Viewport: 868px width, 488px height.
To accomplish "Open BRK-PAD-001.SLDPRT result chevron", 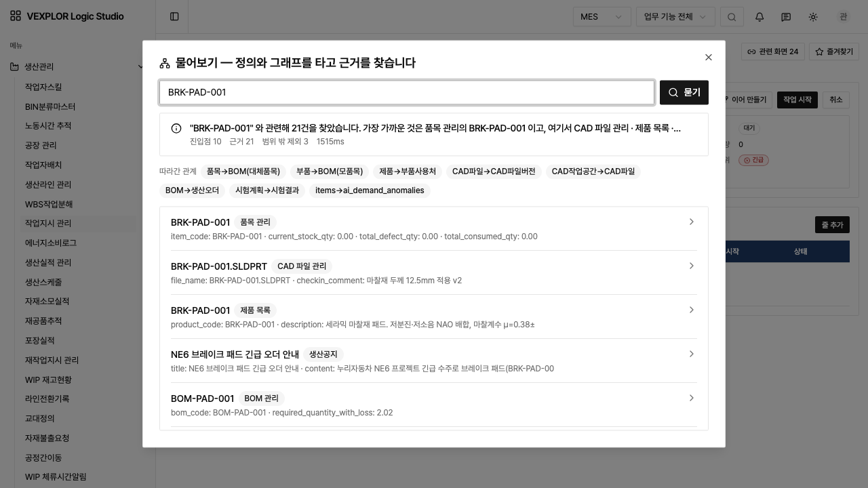I will pos(692,266).
